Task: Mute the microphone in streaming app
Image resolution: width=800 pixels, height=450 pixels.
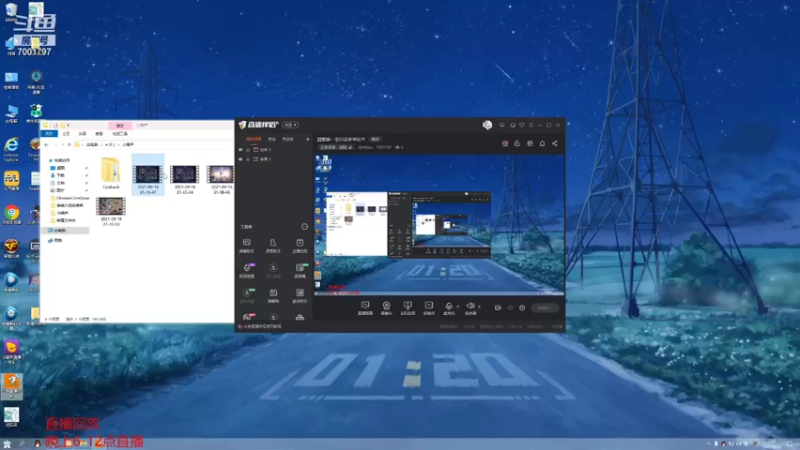Action: click(x=448, y=308)
